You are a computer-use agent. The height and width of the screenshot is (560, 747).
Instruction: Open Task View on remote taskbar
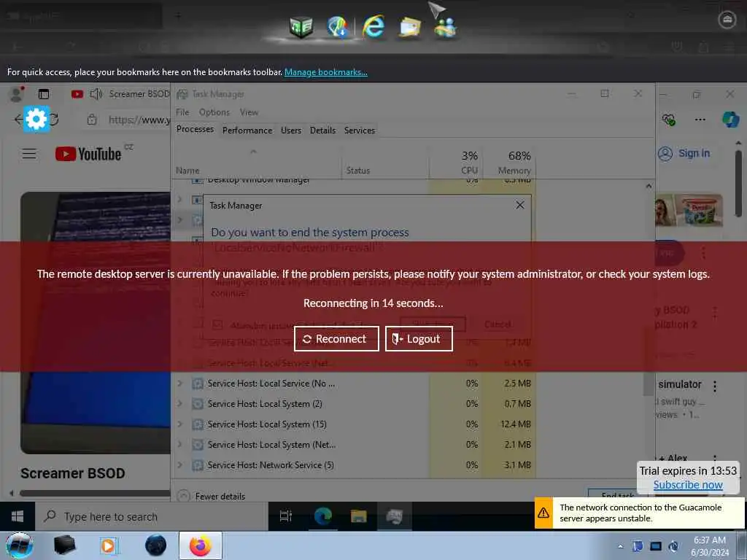tap(285, 516)
